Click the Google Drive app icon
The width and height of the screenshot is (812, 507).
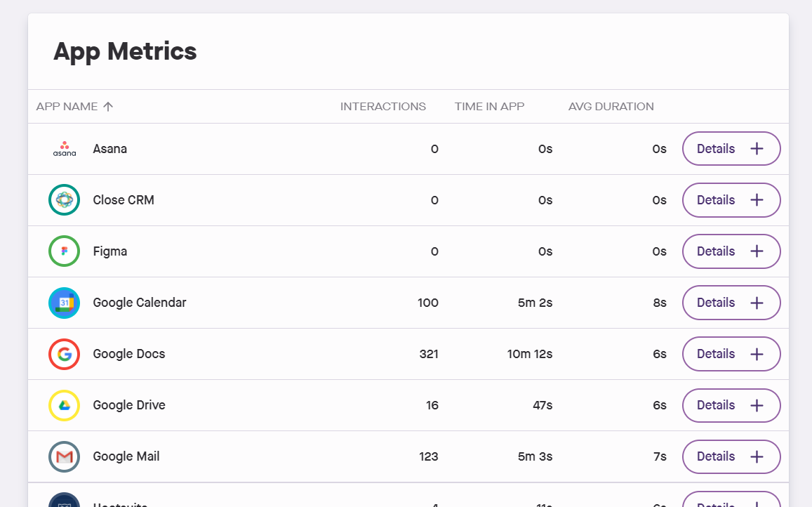click(x=65, y=405)
